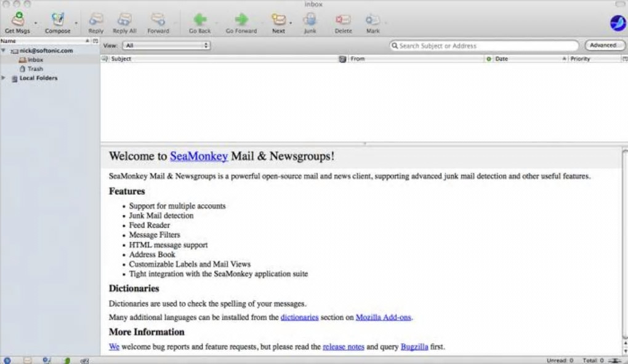Click the Next message icon

tap(279, 19)
